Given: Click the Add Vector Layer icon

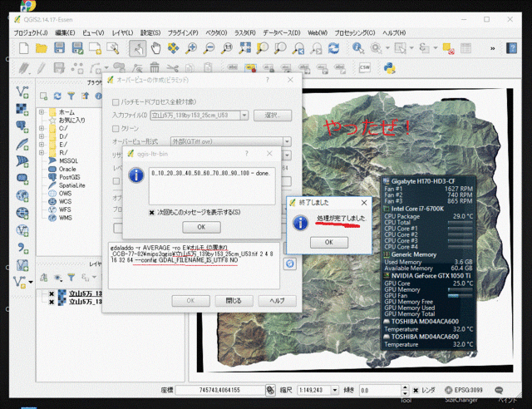Looking at the screenshot, I should pos(22,91).
